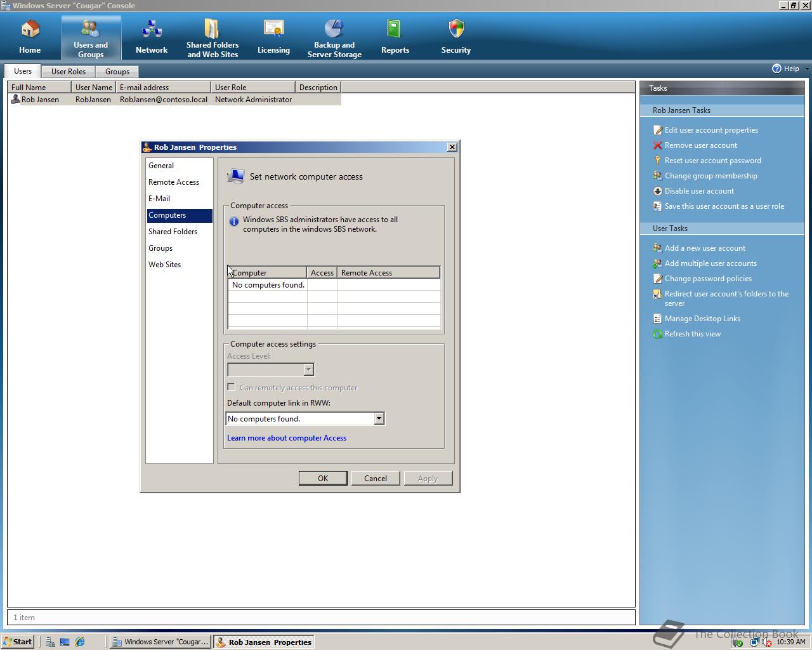
Task: Open Backup and Server Storage
Action: point(334,38)
